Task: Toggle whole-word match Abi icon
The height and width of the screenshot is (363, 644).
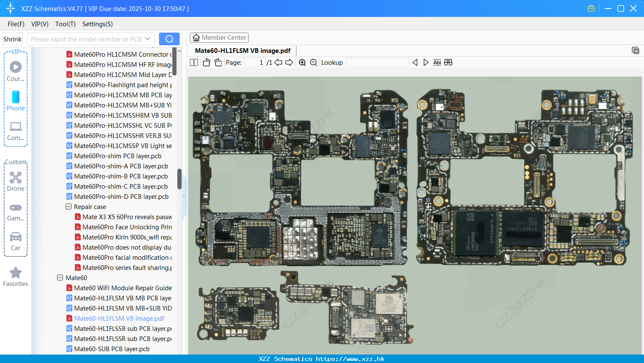Action: tap(437, 62)
